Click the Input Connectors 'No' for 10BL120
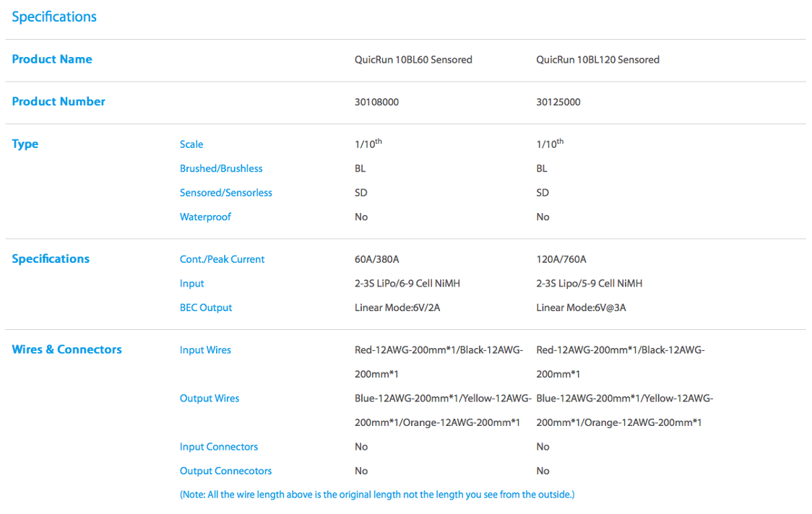812x514 pixels. click(x=543, y=448)
